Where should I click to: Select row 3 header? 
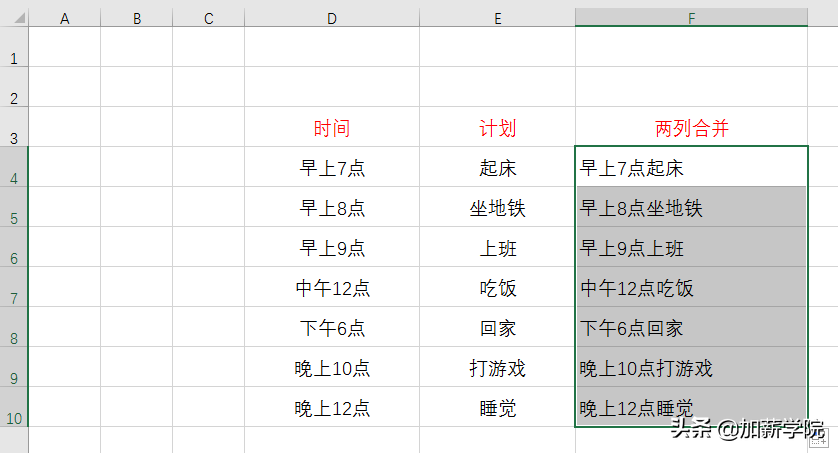coord(14,127)
